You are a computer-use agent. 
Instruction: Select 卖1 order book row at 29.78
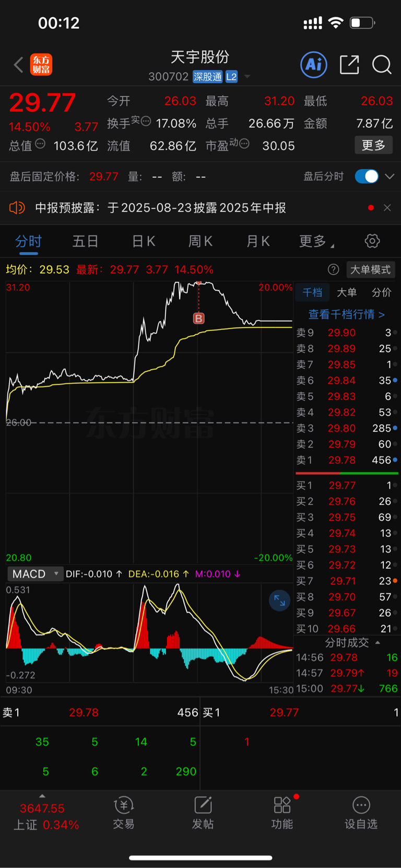coord(347,460)
